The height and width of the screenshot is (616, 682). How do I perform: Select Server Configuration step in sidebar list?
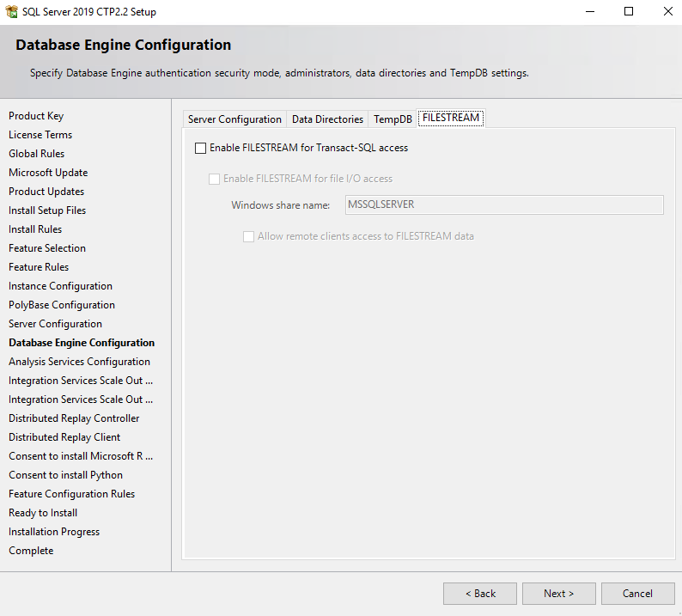[55, 324]
